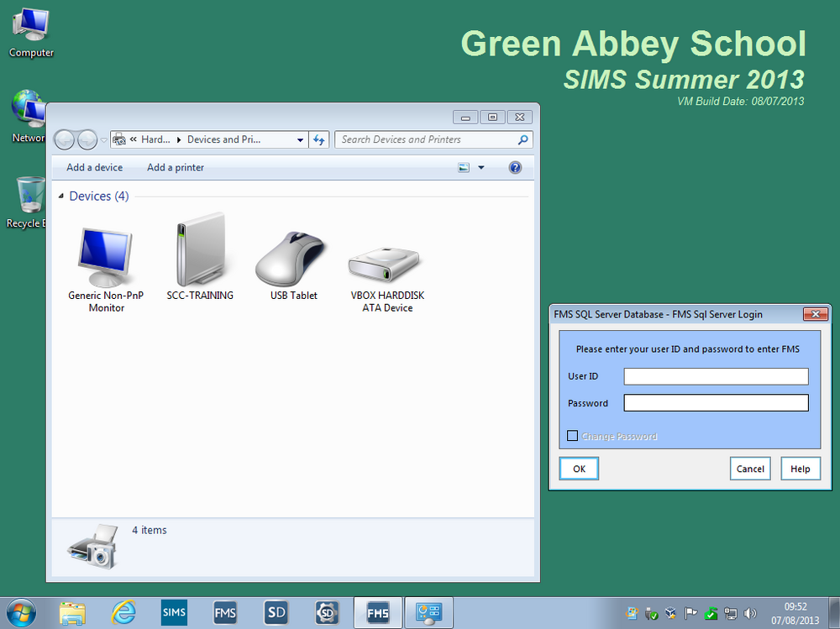The image size is (840, 629).
Task: Click Cancel in FMS login dialog
Action: point(750,469)
